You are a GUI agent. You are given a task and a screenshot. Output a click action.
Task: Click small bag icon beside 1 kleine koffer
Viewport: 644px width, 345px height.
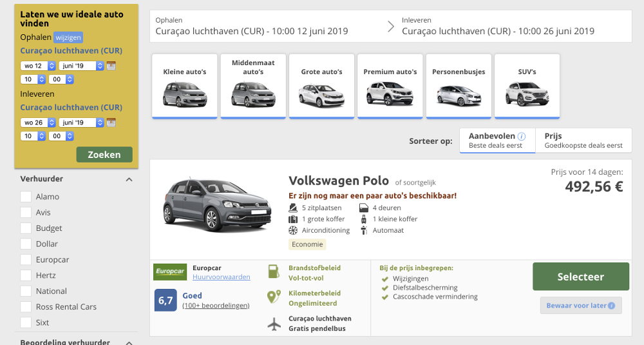[x=363, y=219]
